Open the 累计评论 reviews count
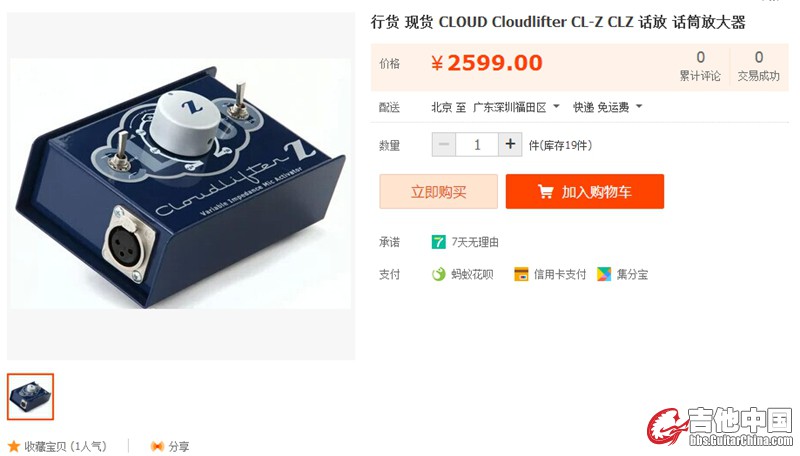800x456 pixels. [x=700, y=66]
